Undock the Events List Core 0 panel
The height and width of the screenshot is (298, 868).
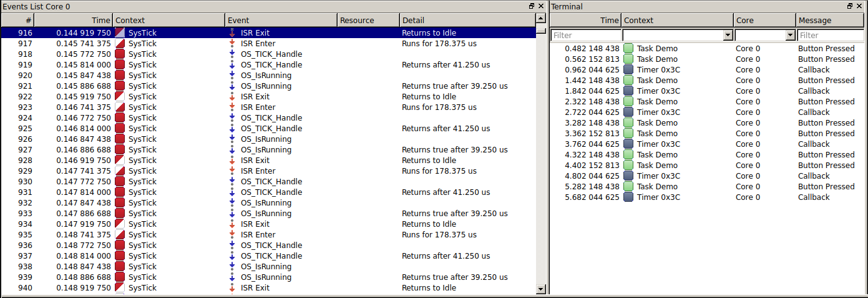[x=532, y=6]
